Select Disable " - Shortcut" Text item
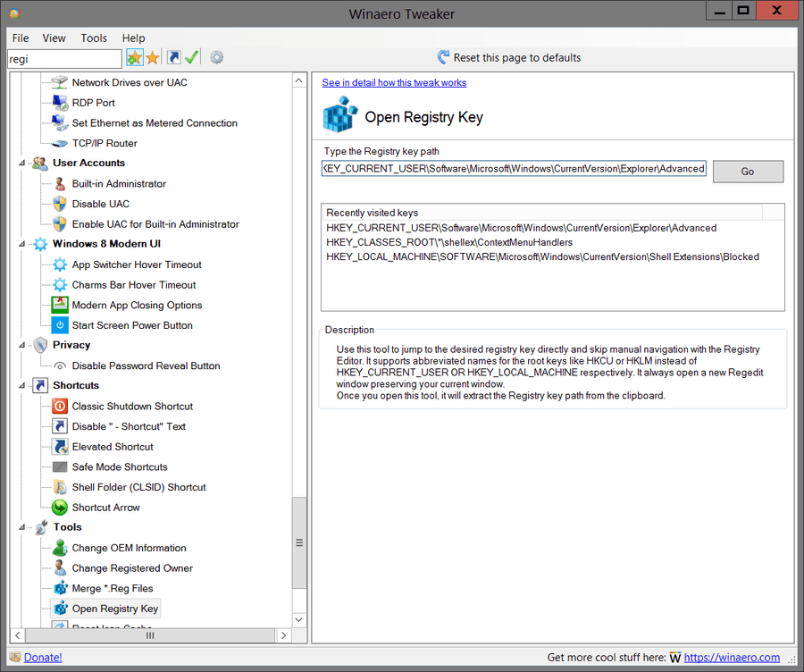804x672 pixels. coord(129,426)
